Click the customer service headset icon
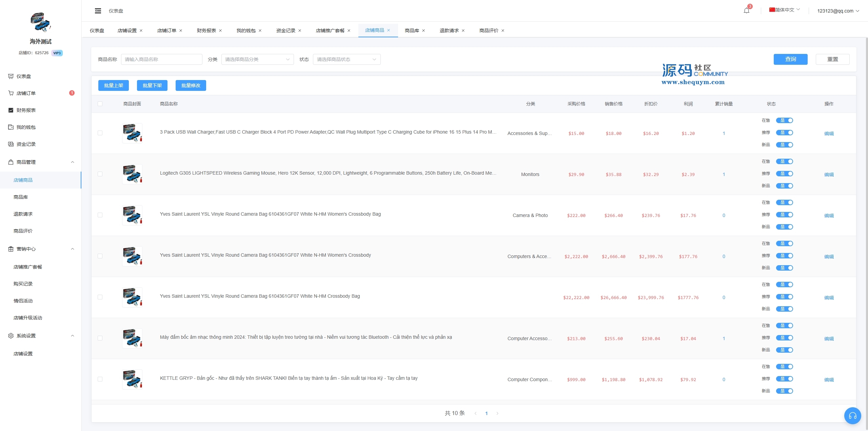The width and height of the screenshot is (868, 431). click(x=852, y=416)
